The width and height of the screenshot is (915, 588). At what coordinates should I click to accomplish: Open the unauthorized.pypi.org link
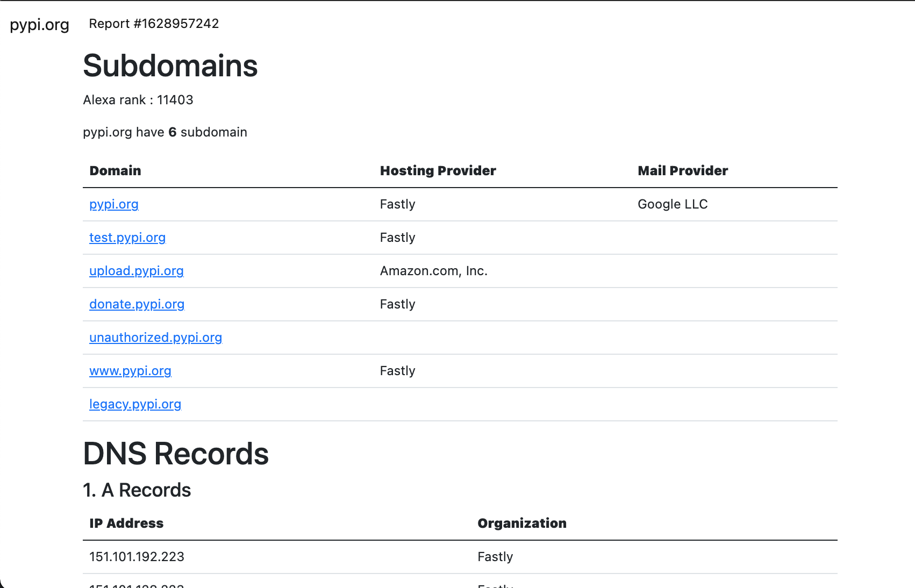tap(156, 338)
